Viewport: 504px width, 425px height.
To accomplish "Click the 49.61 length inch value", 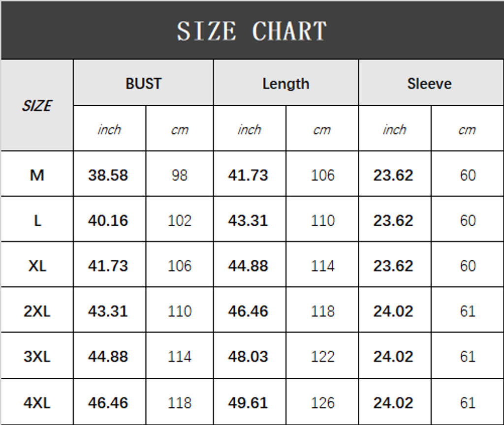I will click(248, 403).
